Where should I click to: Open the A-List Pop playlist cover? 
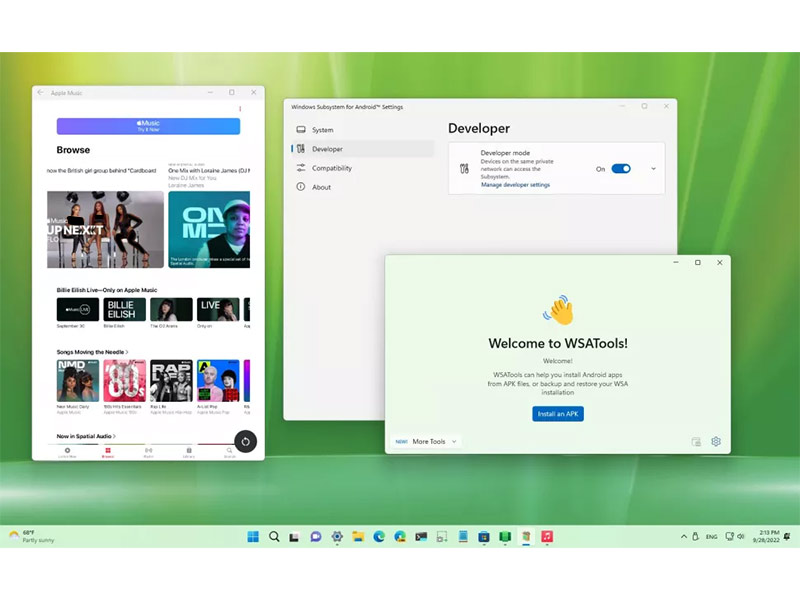[x=218, y=381]
